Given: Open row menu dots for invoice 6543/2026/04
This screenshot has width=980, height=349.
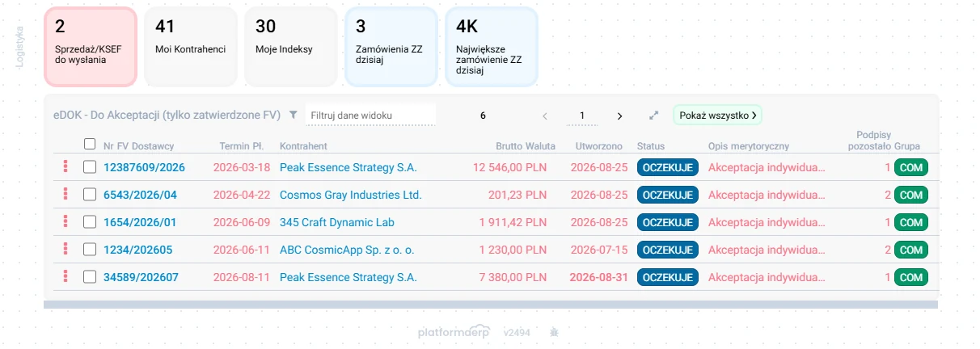Looking at the screenshot, I should point(64,195).
